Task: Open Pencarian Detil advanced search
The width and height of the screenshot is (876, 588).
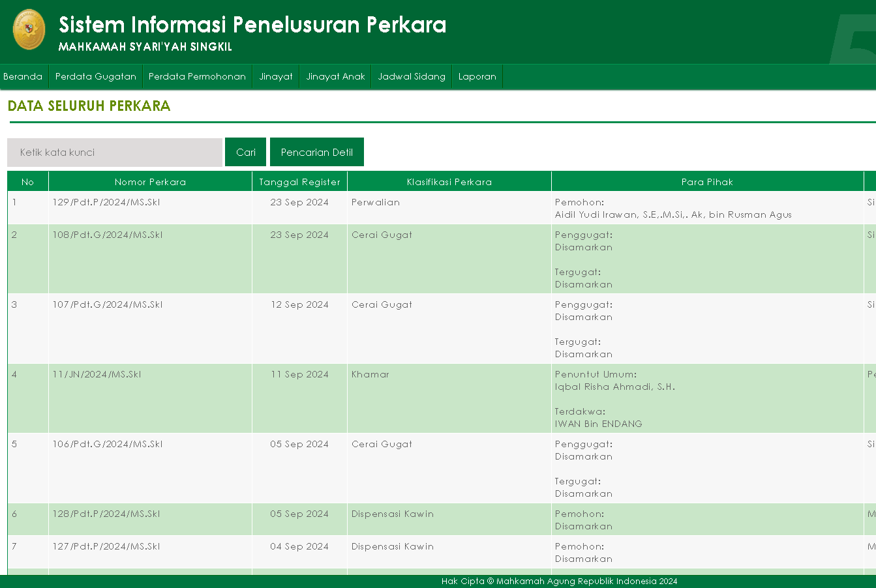Action: coord(317,151)
